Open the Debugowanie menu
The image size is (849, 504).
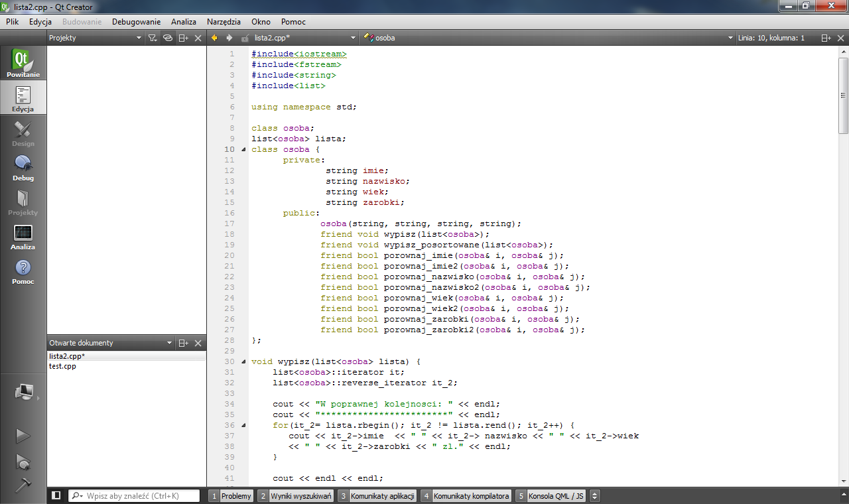coord(136,22)
